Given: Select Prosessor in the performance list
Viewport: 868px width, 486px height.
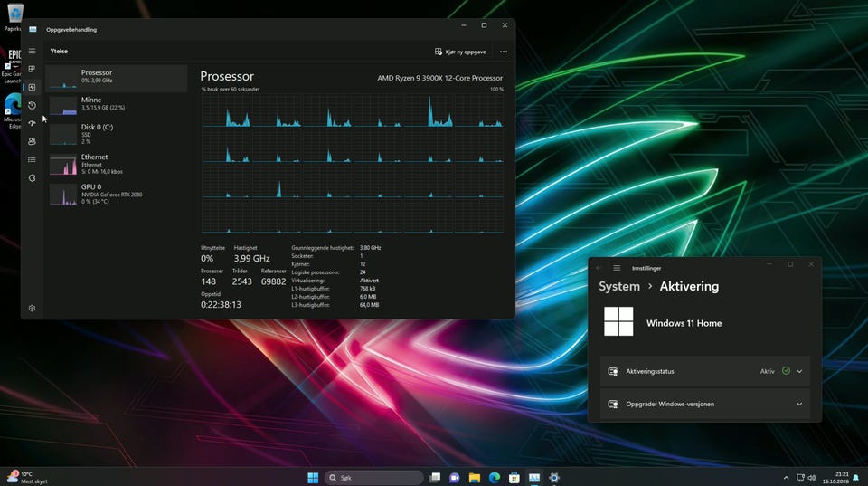Looking at the screenshot, I should (117, 78).
